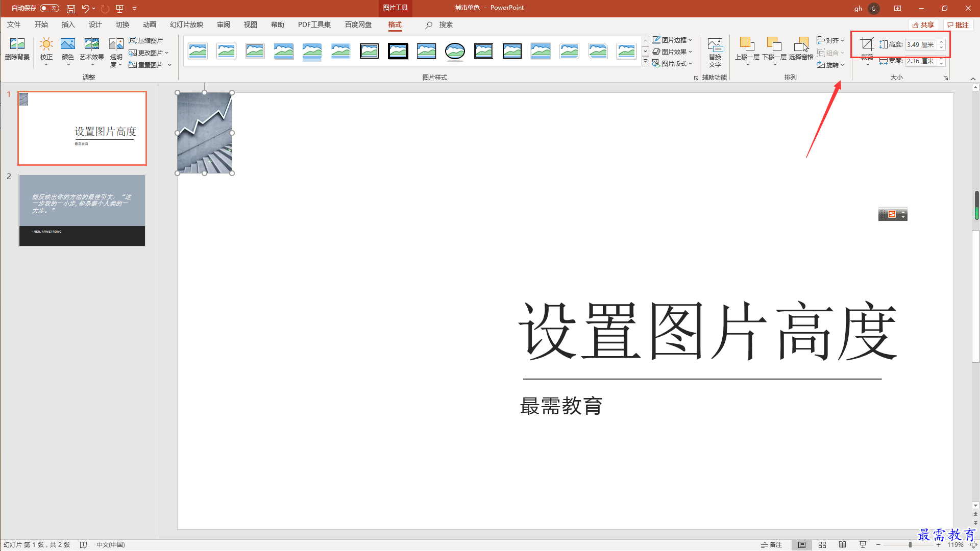Open the Insert (插入) tab

coord(68,24)
